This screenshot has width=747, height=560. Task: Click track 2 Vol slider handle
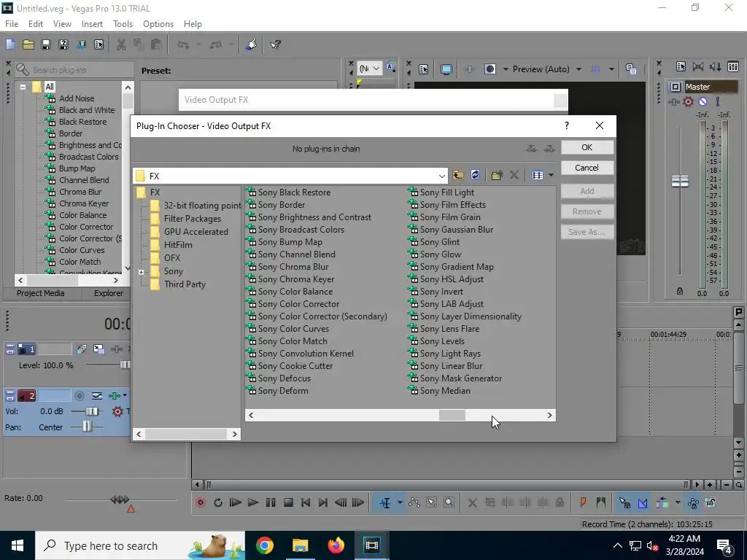(93, 411)
